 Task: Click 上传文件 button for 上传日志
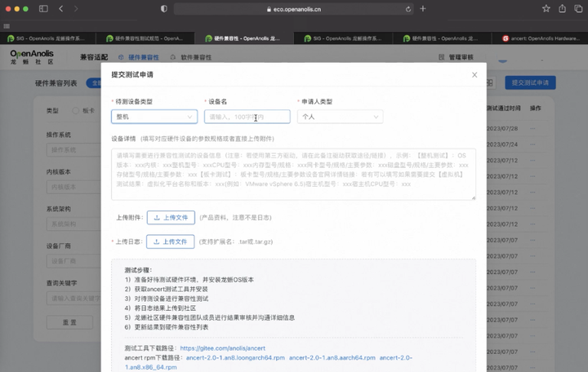(x=171, y=241)
